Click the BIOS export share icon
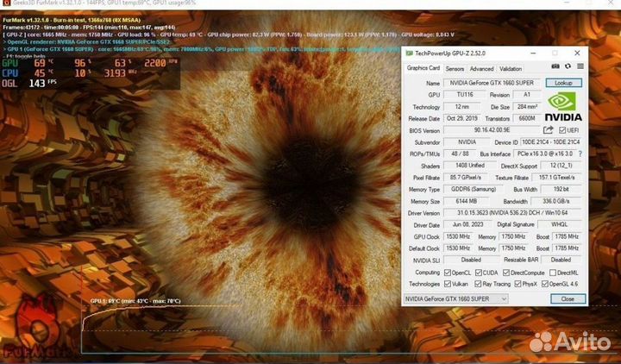 549,130
